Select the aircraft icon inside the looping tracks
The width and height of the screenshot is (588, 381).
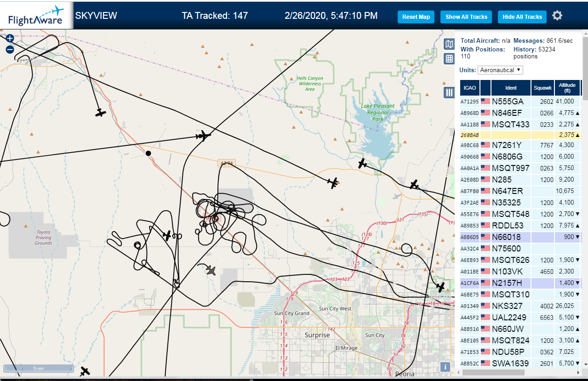pos(167,236)
